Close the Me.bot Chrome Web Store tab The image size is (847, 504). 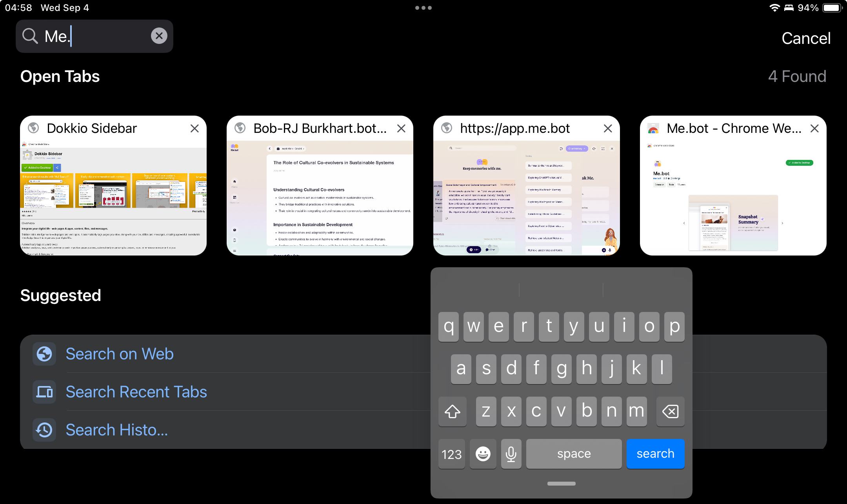814,129
